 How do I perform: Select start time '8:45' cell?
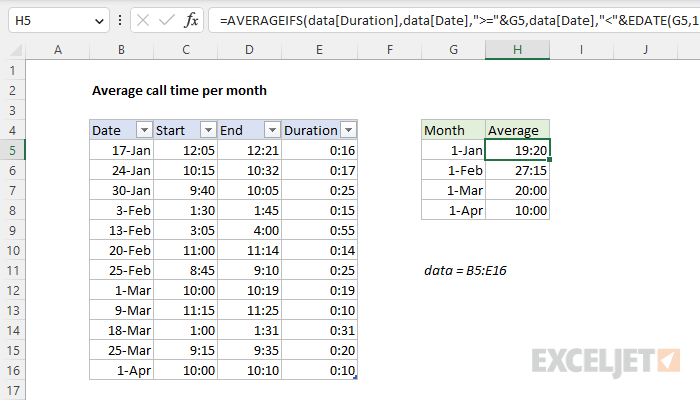(x=186, y=270)
